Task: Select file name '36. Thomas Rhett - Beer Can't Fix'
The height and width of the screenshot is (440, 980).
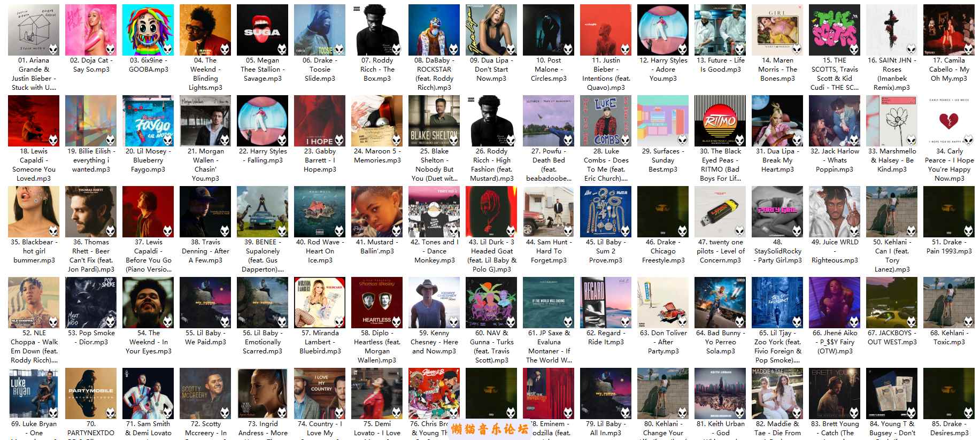Action: [x=91, y=256]
